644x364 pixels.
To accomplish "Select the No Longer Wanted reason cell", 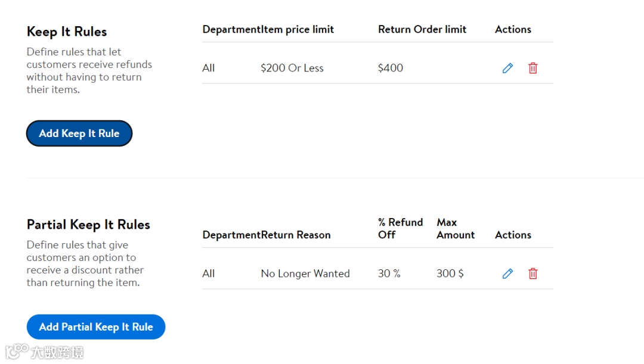I will click(x=305, y=273).
